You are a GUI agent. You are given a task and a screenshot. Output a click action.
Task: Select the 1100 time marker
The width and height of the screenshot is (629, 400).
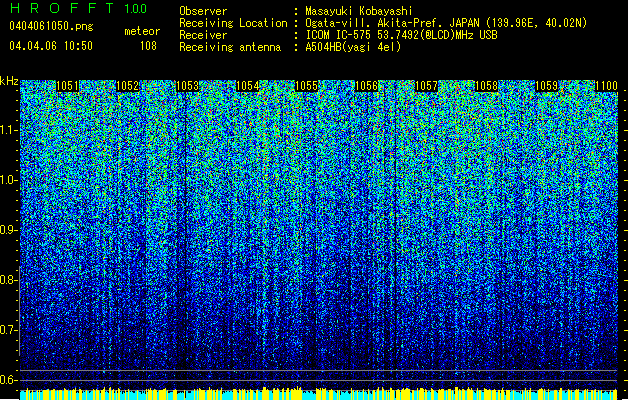606,87
